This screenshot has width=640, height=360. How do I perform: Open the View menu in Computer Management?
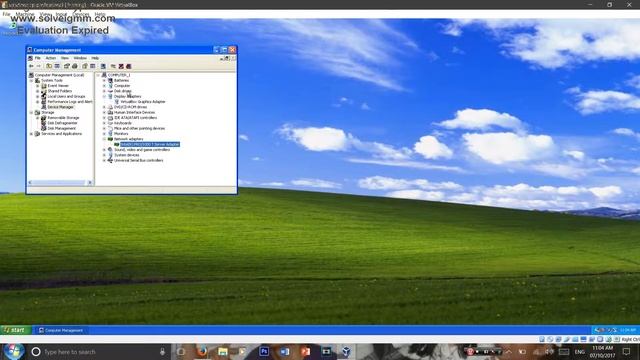64,58
